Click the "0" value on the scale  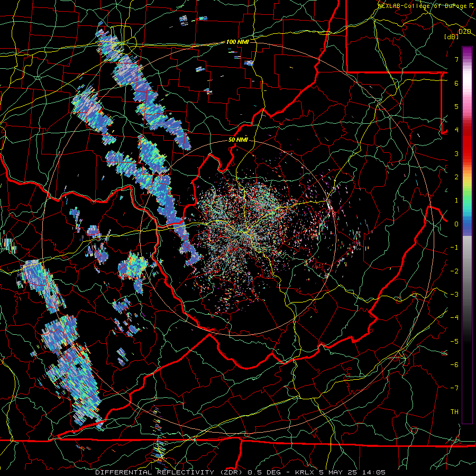click(x=456, y=224)
